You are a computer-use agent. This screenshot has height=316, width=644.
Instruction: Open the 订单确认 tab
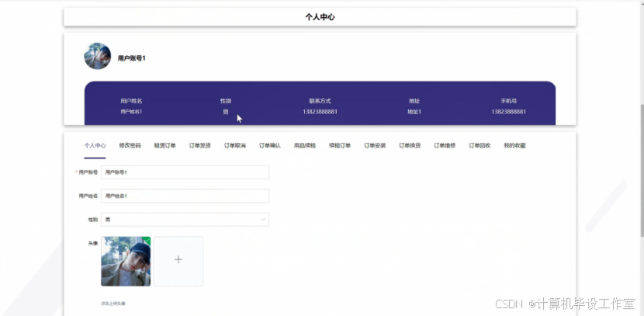pos(270,145)
